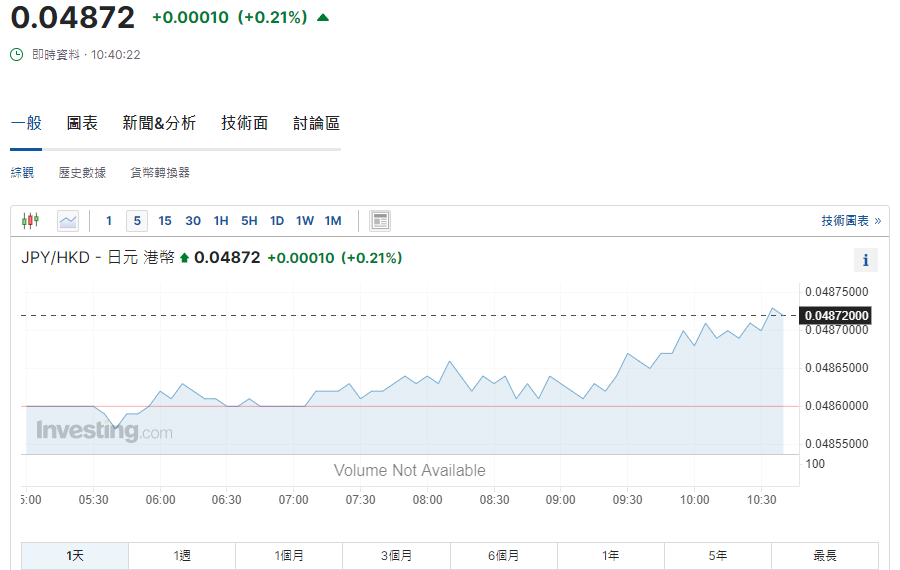The height and width of the screenshot is (570, 900).
Task: Open the 圖表 tab
Action: (x=82, y=123)
